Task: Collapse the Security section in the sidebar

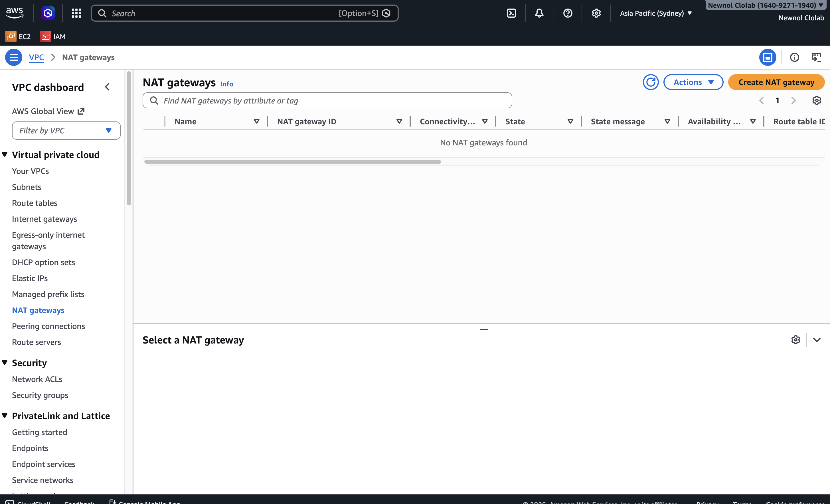Action: click(5, 363)
